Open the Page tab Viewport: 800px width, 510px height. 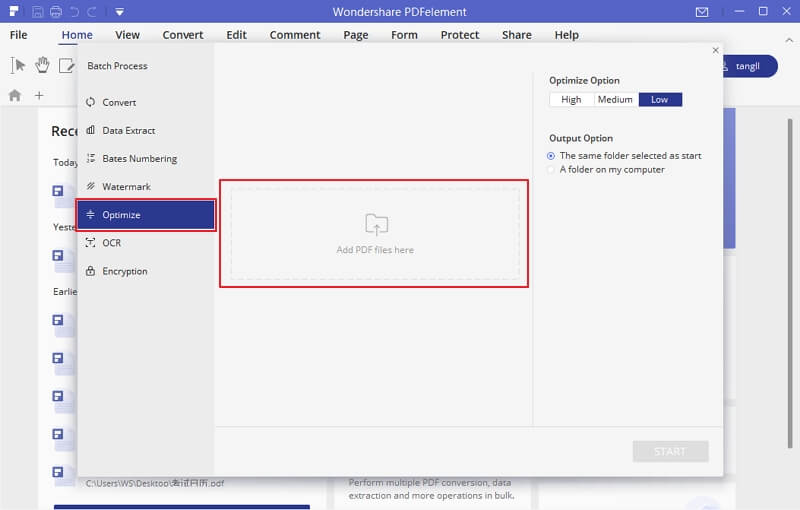point(356,35)
